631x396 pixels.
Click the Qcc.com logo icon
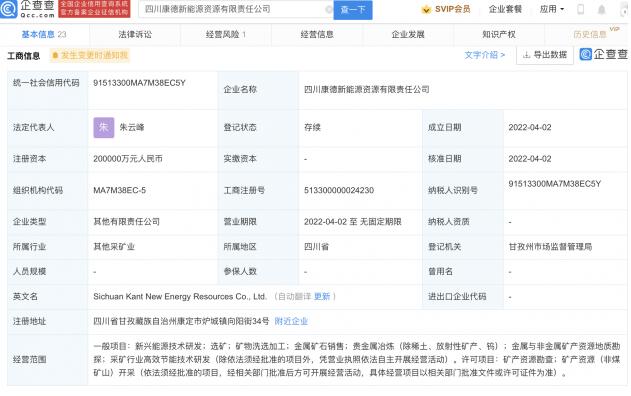coord(9,9)
